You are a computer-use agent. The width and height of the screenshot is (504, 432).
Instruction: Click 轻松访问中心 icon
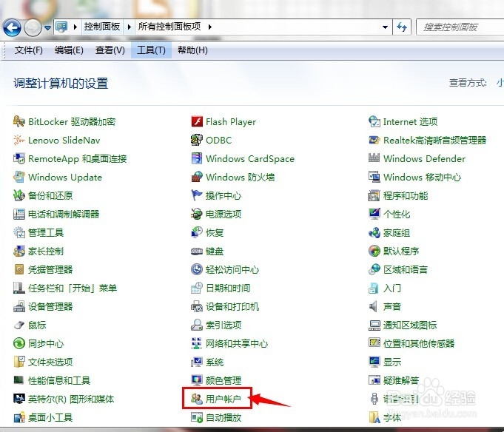(x=197, y=269)
